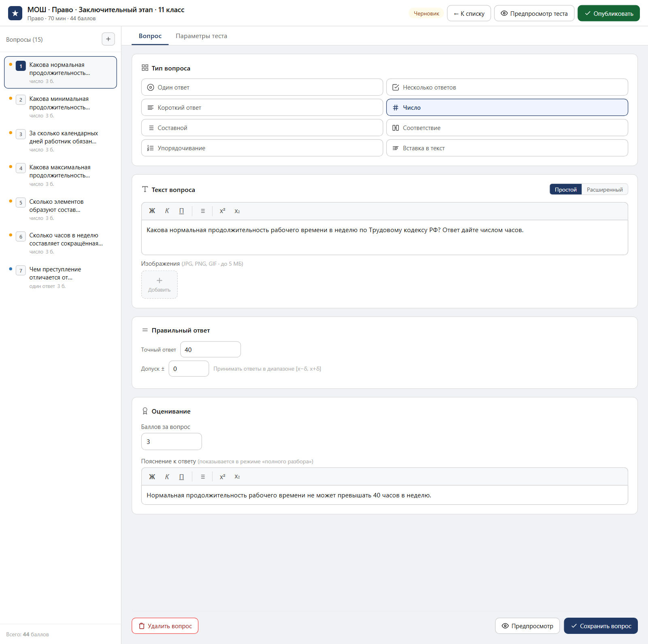Open question 2 about minimum duration

tap(60, 107)
